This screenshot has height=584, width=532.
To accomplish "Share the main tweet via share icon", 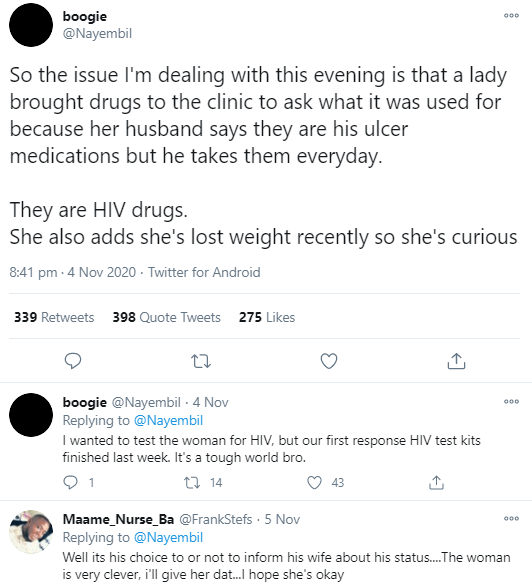I will (456, 361).
